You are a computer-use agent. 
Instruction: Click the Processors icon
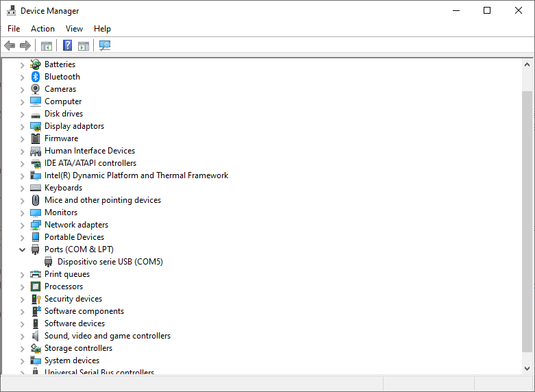pyautogui.click(x=36, y=286)
